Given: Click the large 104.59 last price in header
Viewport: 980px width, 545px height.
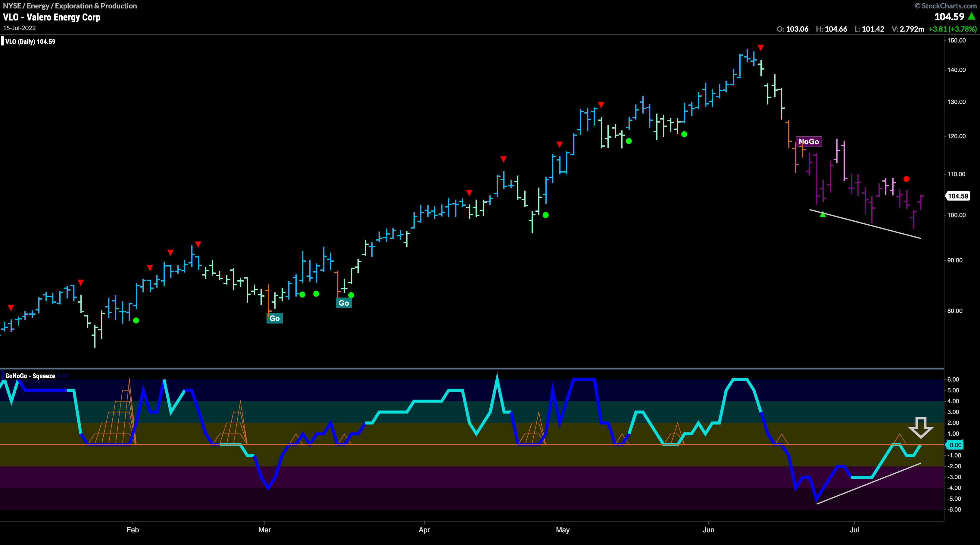Looking at the screenshot, I should (x=949, y=17).
